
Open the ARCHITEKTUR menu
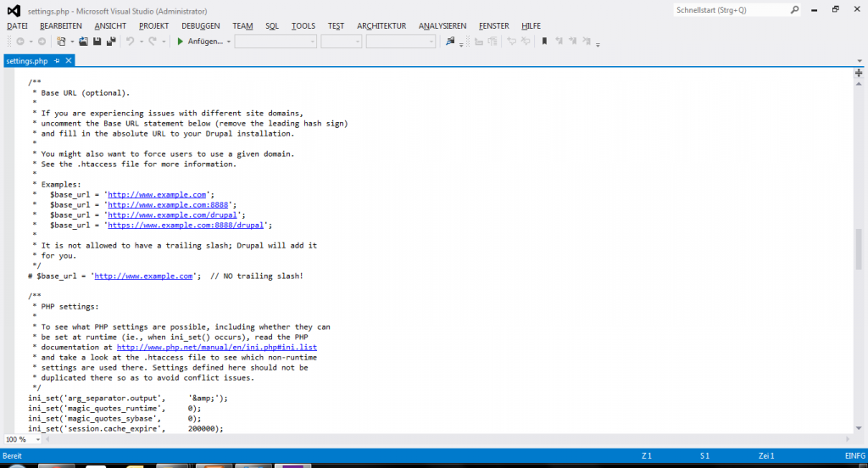point(381,26)
